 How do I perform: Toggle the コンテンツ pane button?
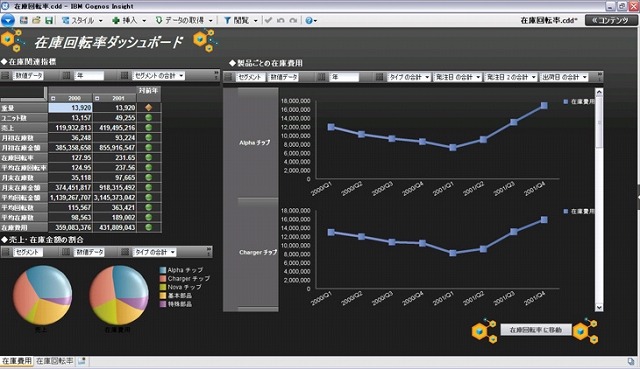pos(611,20)
